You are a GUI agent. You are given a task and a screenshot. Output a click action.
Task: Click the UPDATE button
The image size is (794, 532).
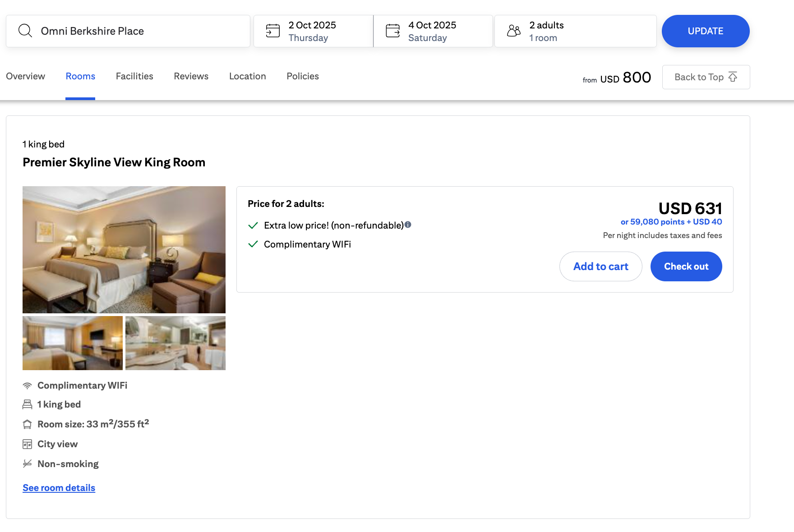706,31
